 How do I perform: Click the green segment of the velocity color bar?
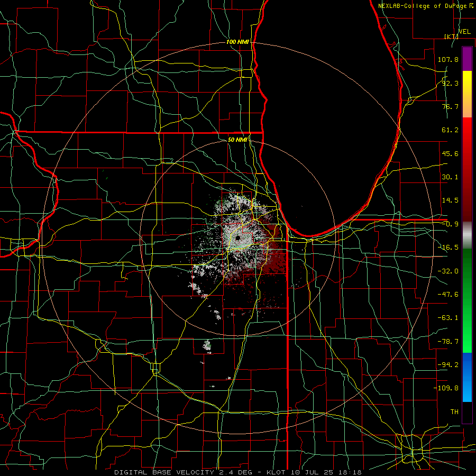pos(467,300)
